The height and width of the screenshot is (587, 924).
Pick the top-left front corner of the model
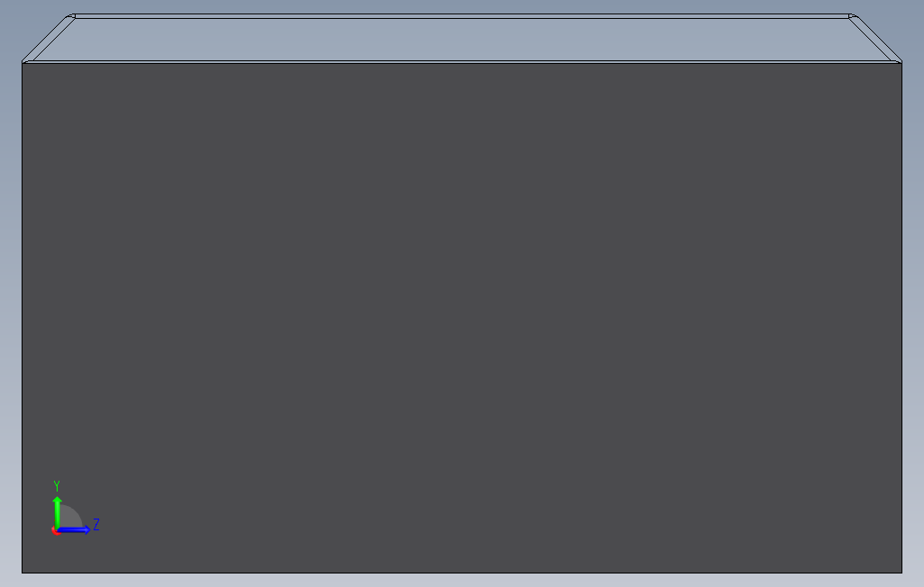click(x=23, y=62)
